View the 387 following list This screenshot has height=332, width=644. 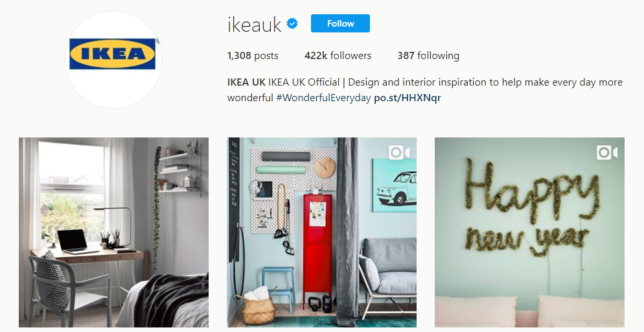tap(428, 56)
